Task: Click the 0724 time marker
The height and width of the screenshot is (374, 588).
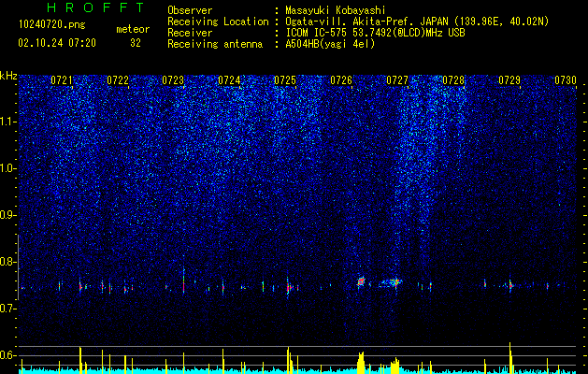Action: click(229, 80)
